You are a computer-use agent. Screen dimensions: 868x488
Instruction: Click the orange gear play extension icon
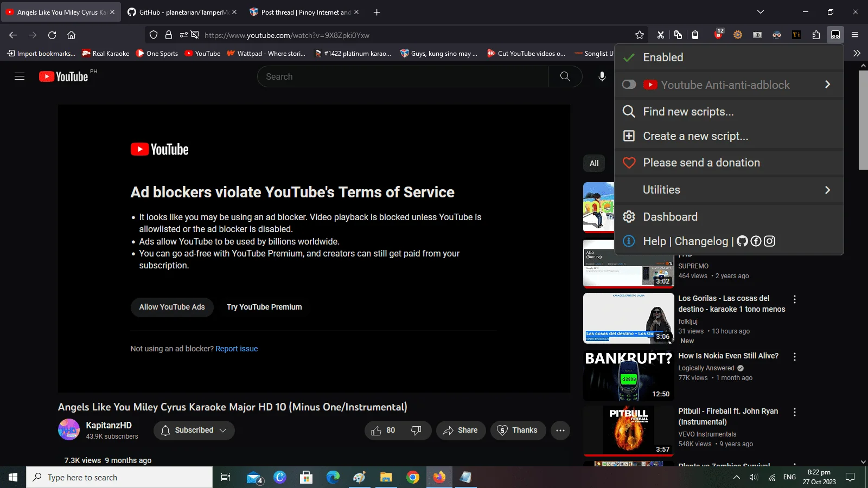[738, 35]
